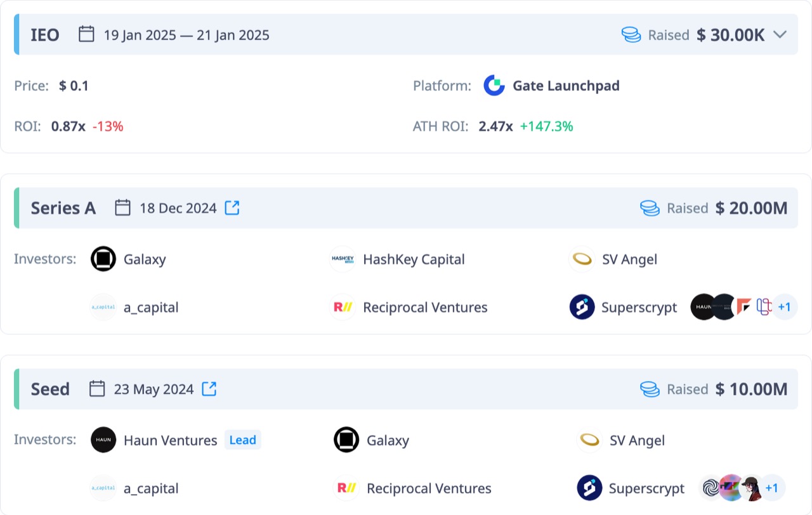This screenshot has width=812, height=515.
Task: Click the Series A calendar icon
Action: pyautogui.click(x=122, y=207)
